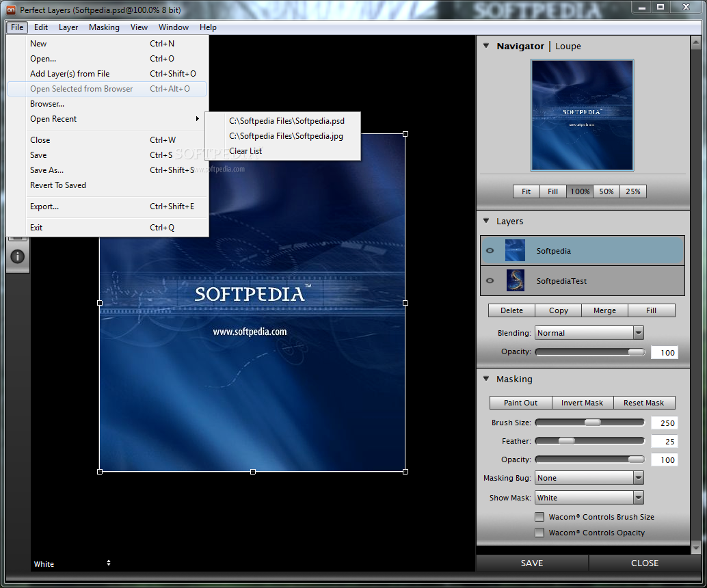Open the Help menu

[x=208, y=27]
